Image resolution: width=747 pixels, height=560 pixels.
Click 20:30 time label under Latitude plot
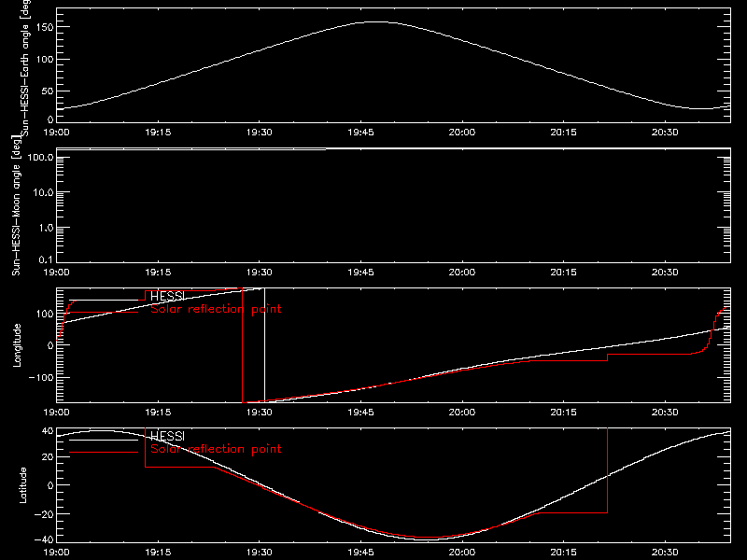[665, 553]
